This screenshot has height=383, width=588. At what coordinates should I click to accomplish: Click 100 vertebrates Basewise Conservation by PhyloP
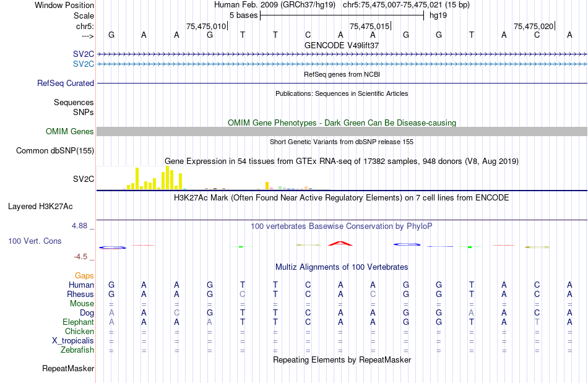342,226
